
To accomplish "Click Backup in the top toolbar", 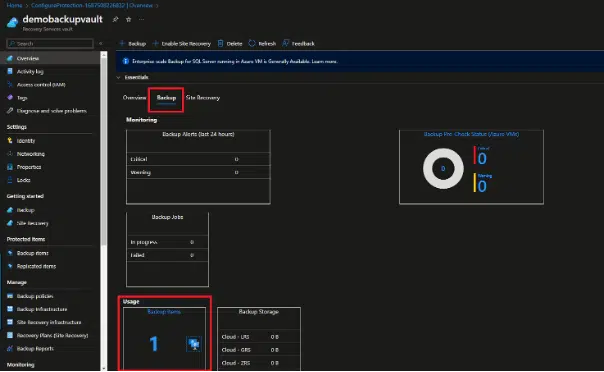I will [133, 44].
